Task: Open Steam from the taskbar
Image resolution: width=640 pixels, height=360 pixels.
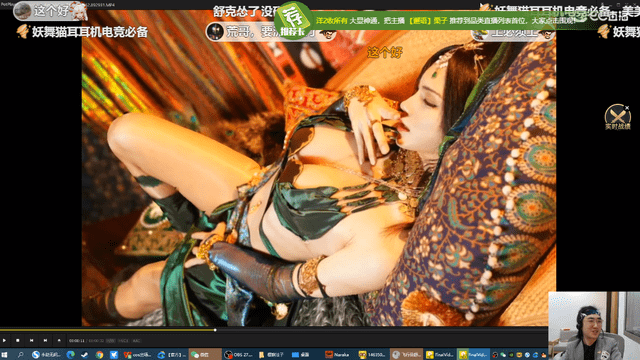Action: coord(84,355)
